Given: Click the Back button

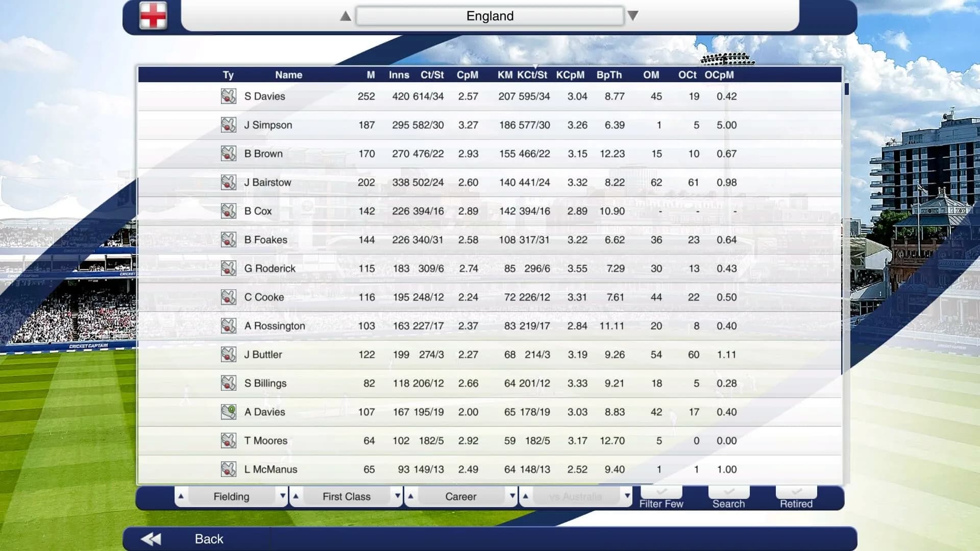Looking at the screenshot, I should 209,539.
